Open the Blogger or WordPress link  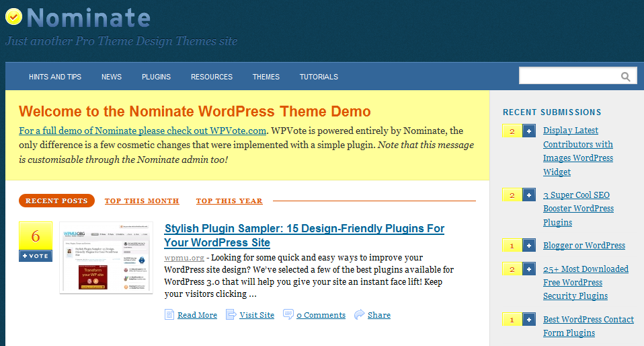tap(584, 245)
